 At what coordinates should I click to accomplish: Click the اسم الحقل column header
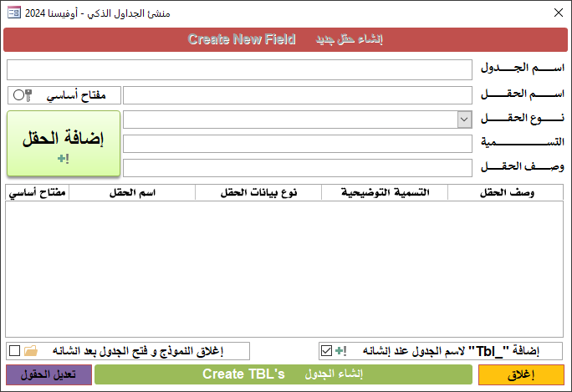(x=131, y=193)
